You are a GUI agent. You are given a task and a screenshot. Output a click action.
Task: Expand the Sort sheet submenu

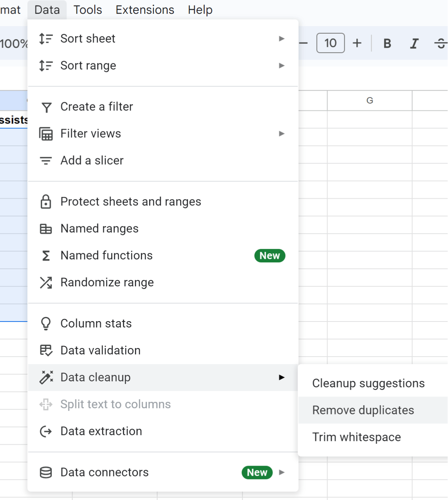(281, 39)
